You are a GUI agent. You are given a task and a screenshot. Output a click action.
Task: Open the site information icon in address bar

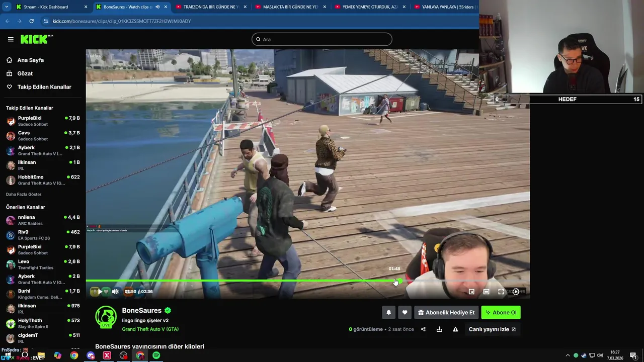(x=46, y=21)
